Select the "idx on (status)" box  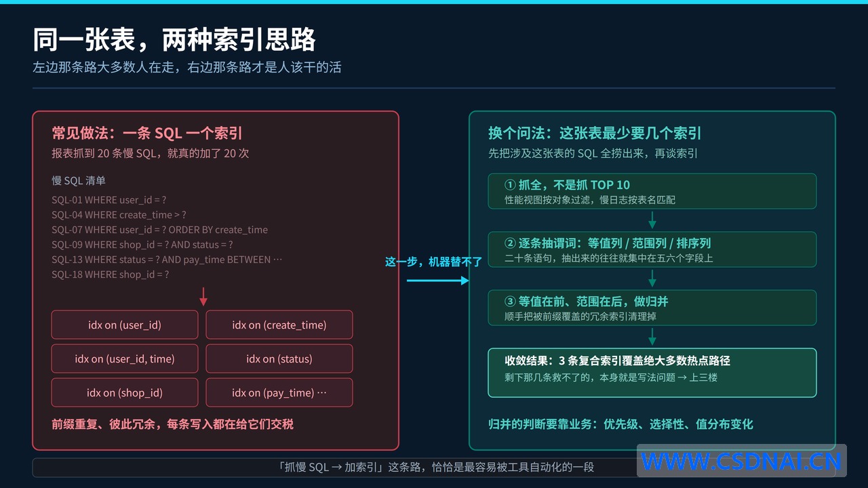[x=279, y=359]
